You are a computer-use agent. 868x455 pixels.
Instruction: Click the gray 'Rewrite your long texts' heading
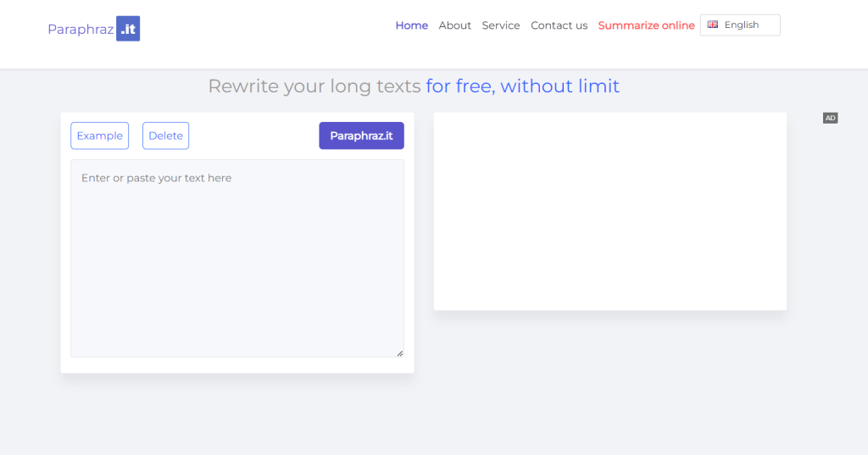point(314,86)
